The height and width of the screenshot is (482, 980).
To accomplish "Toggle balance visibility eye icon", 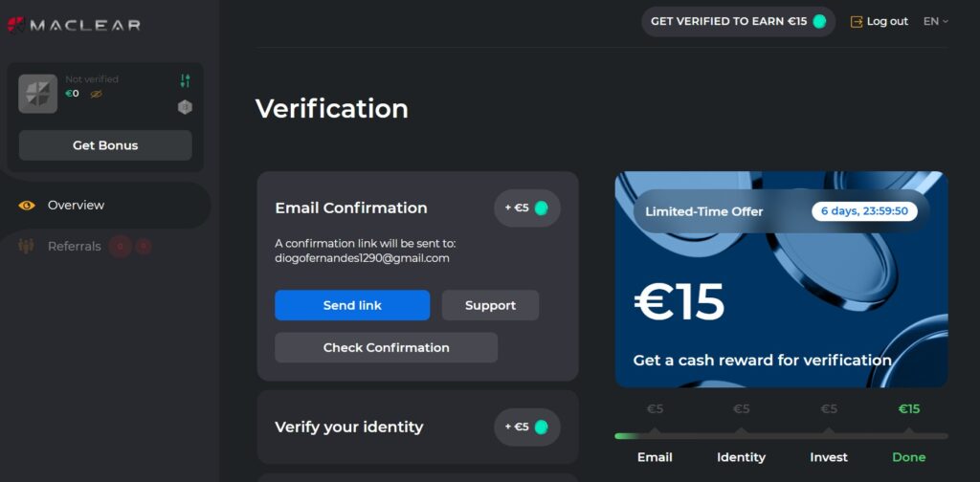I will coord(96,94).
